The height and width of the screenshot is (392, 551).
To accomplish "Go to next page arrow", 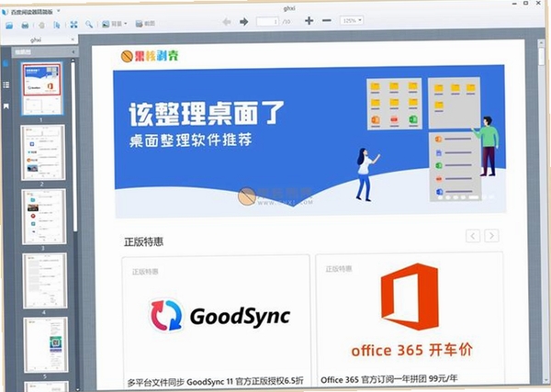I will (x=244, y=22).
